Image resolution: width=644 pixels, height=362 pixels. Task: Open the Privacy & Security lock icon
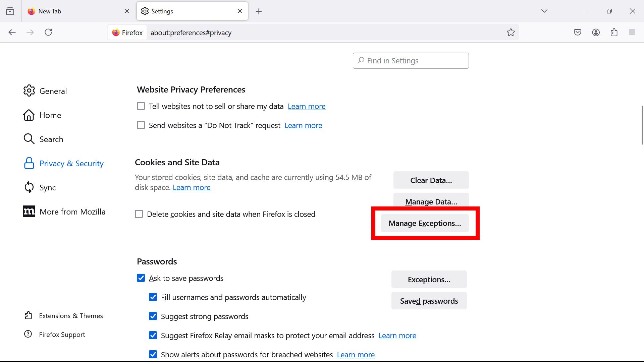pyautogui.click(x=29, y=163)
